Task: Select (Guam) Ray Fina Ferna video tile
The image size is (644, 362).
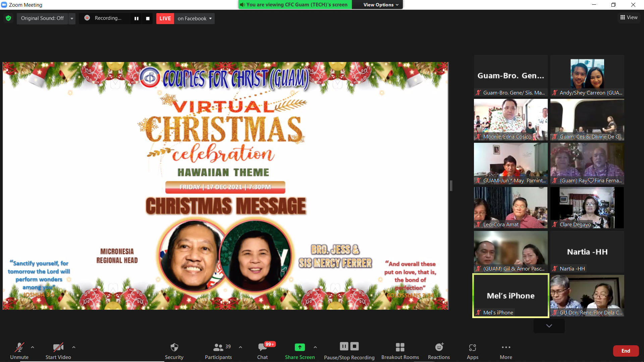Action: click(587, 164)
